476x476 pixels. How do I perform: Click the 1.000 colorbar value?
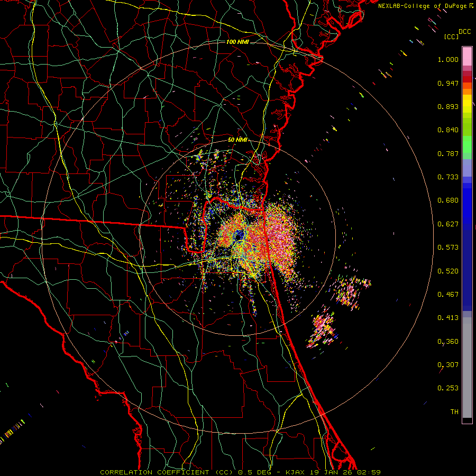click(448, 59)
